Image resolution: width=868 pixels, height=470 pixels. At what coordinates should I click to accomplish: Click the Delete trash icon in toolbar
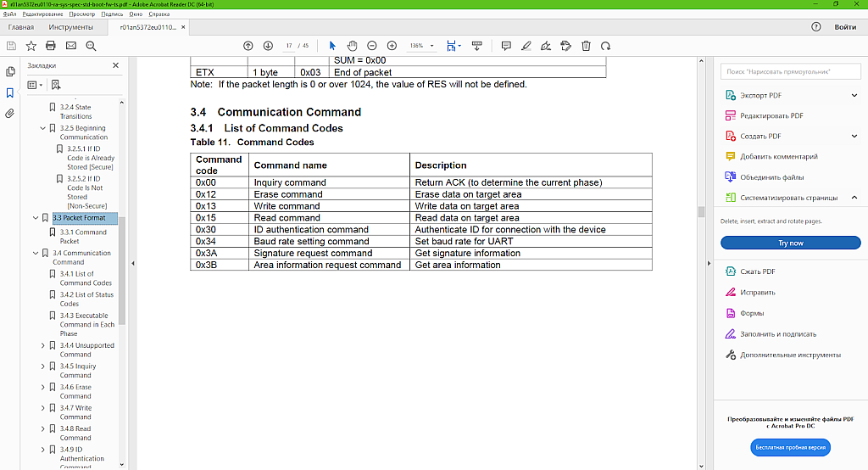coord(586,45)
